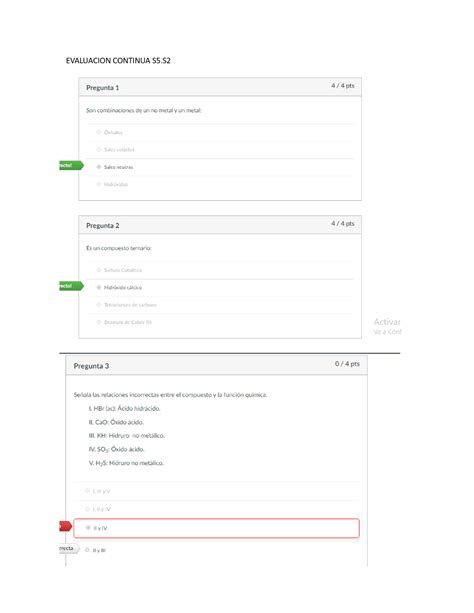The width and height of the screenshot is (474, 613).
Task: Click the '0 / 4 pts' score of Pregunta 3
Action: (347, 364)
